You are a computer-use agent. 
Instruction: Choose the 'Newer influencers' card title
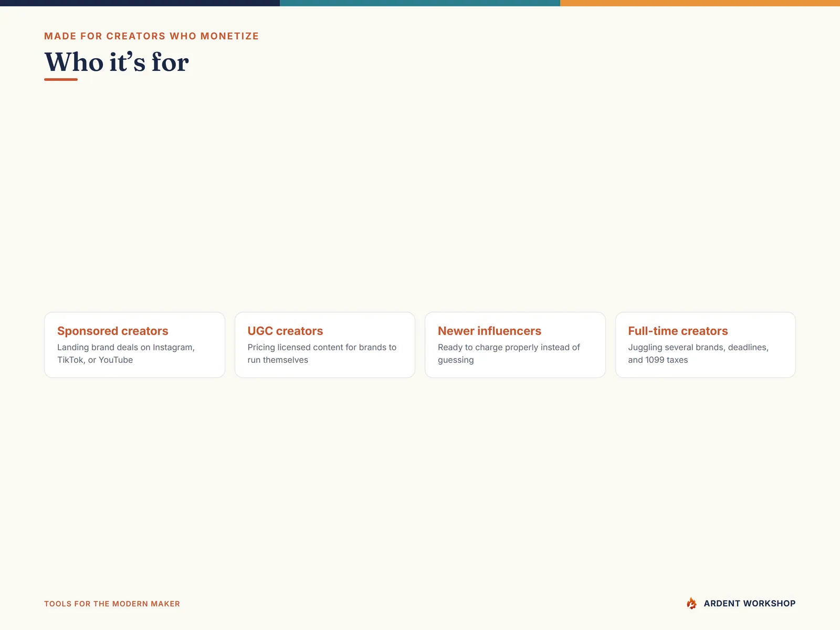point(489,331)
